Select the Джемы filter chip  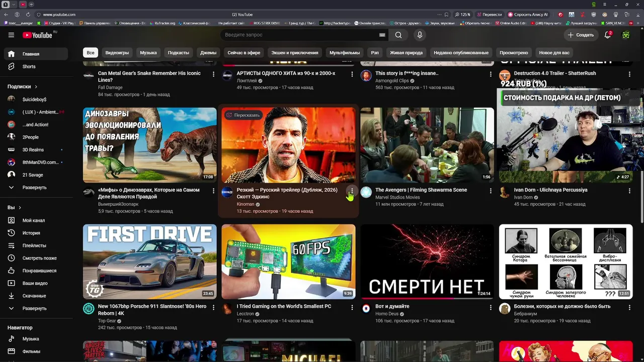point(208,53)
